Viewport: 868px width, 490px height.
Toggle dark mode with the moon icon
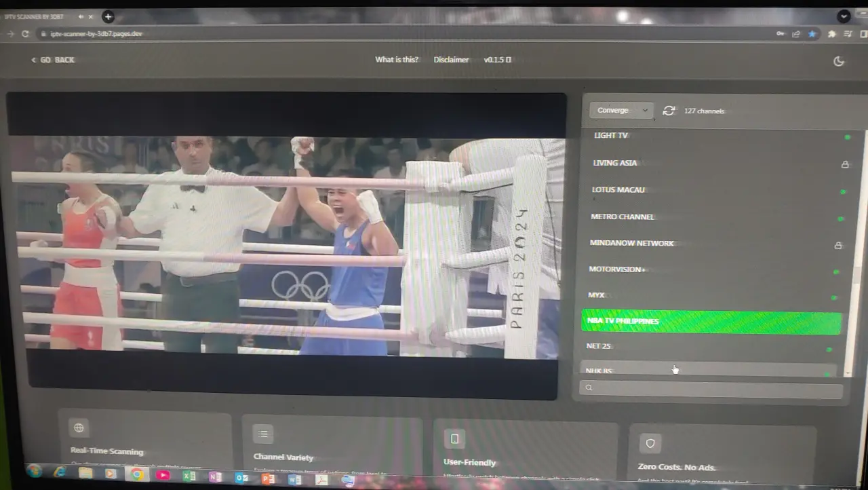839,61
